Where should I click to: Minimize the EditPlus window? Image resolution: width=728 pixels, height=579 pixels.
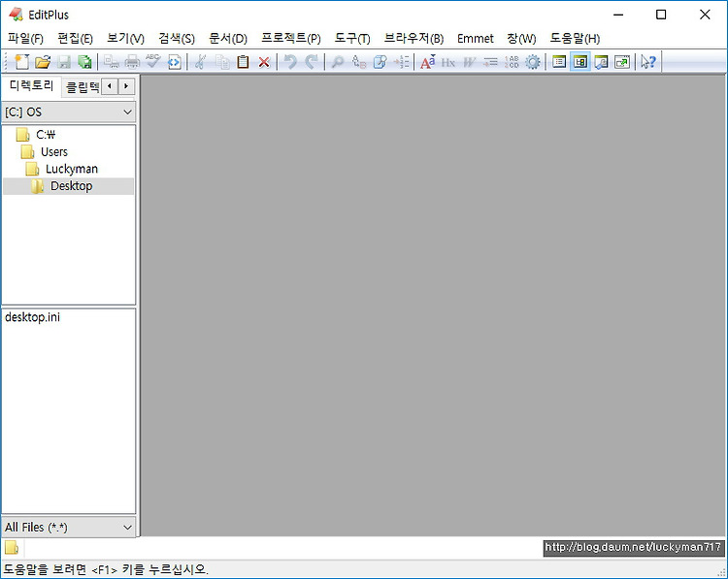tap(618, 15)
